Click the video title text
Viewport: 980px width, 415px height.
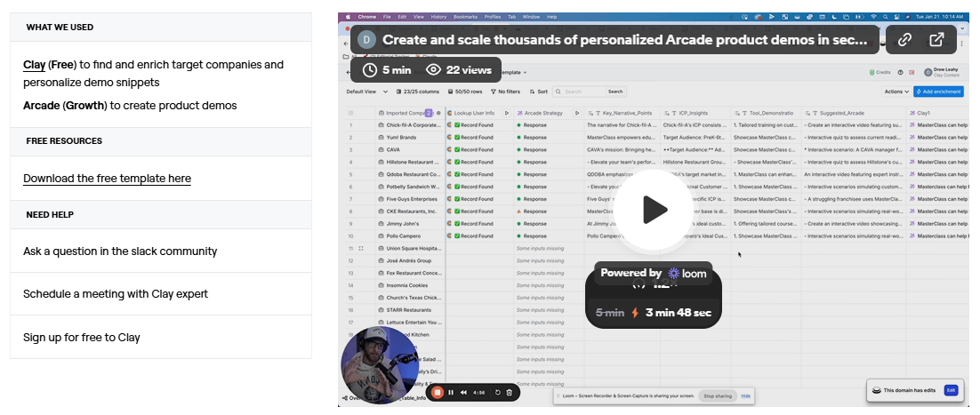coord(625,40)
